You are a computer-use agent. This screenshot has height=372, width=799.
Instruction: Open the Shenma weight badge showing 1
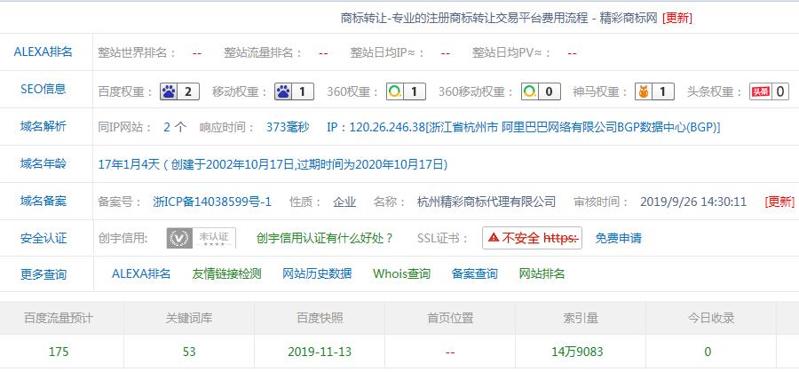655,92
